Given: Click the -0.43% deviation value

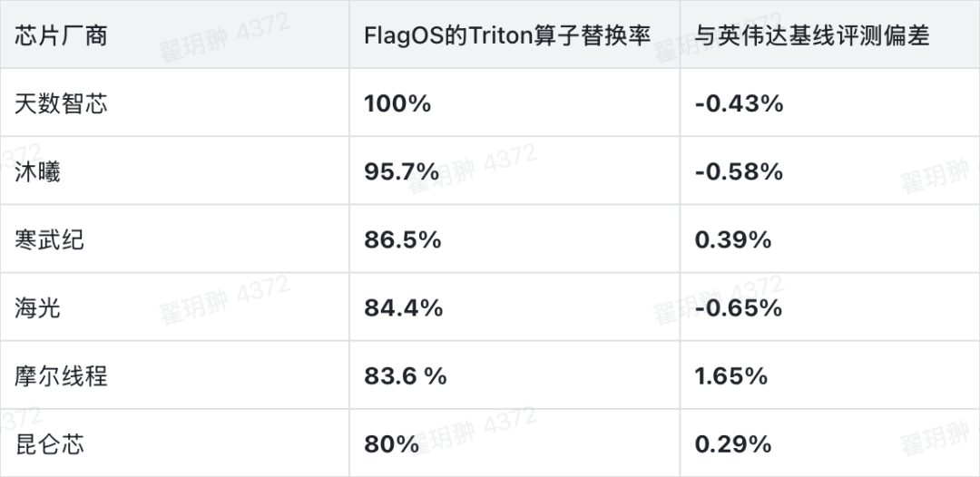Looking at the screenshot, I should [x=739, y=103].
